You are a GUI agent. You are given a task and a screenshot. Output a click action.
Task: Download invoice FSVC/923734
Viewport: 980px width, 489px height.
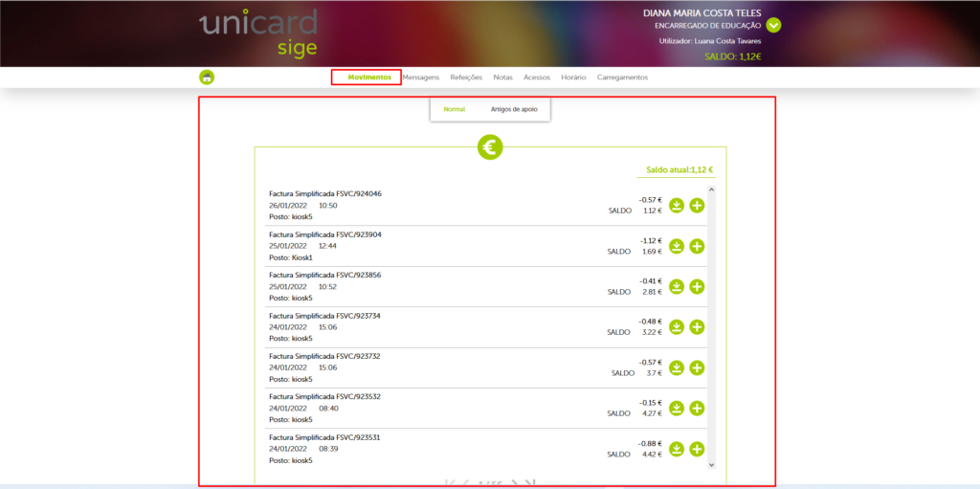pyautogui.click(x=677, y=327)
